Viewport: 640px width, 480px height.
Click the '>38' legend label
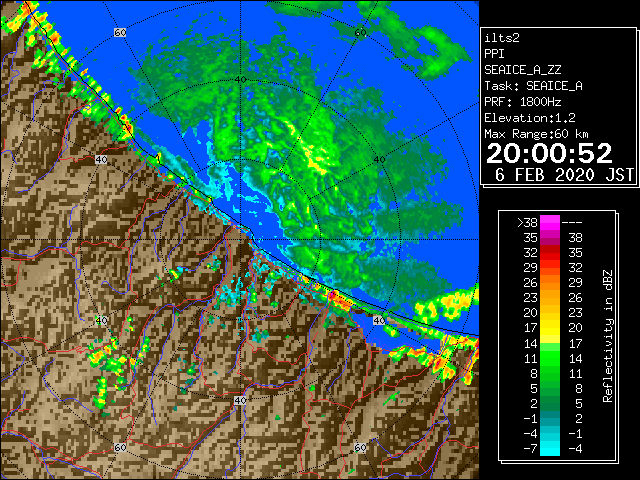point(527,223)
